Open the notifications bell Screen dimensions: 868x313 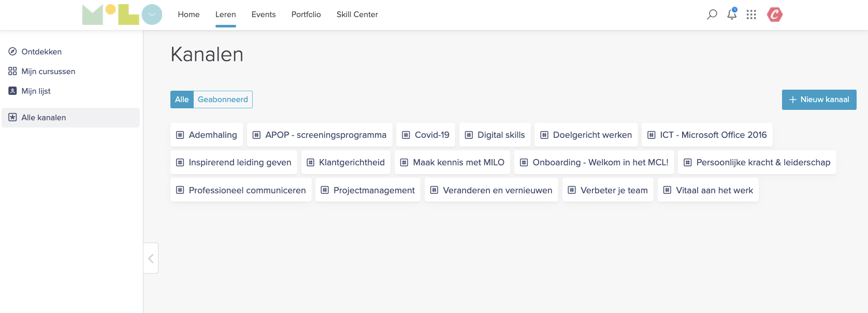coord(732,15)
